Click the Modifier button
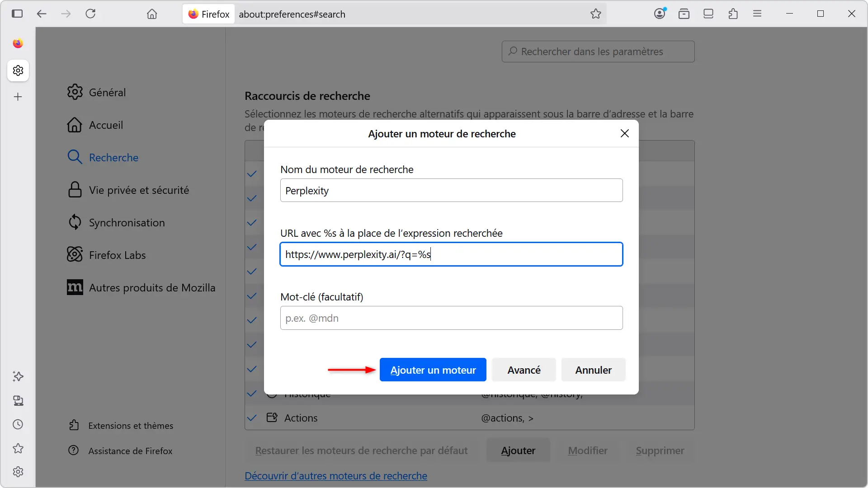The width and height of the screenshot is (868, 488). coord(588,450)
